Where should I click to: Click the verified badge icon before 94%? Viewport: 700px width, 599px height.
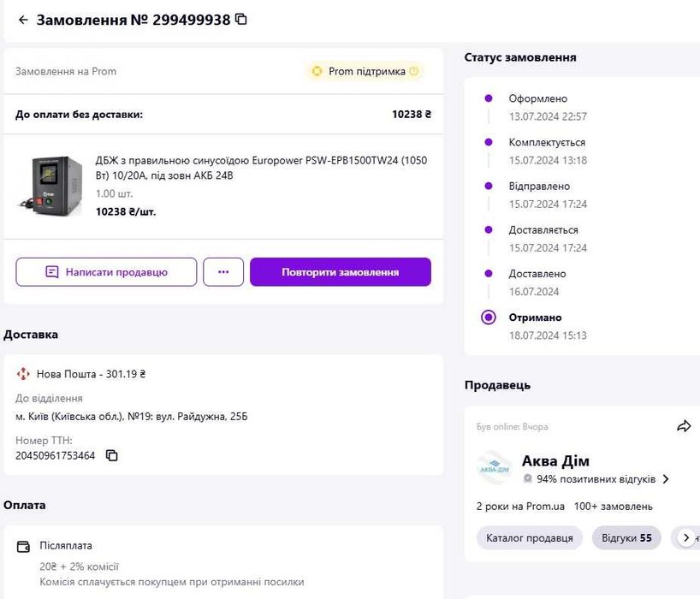[x=528, y=479]
